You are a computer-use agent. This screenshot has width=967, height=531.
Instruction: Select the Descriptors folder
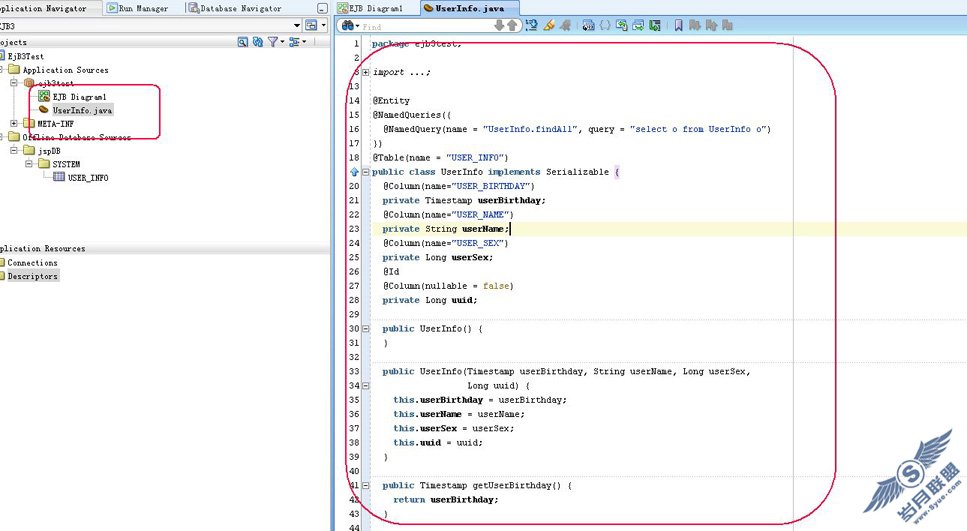[x=32, y=276]
